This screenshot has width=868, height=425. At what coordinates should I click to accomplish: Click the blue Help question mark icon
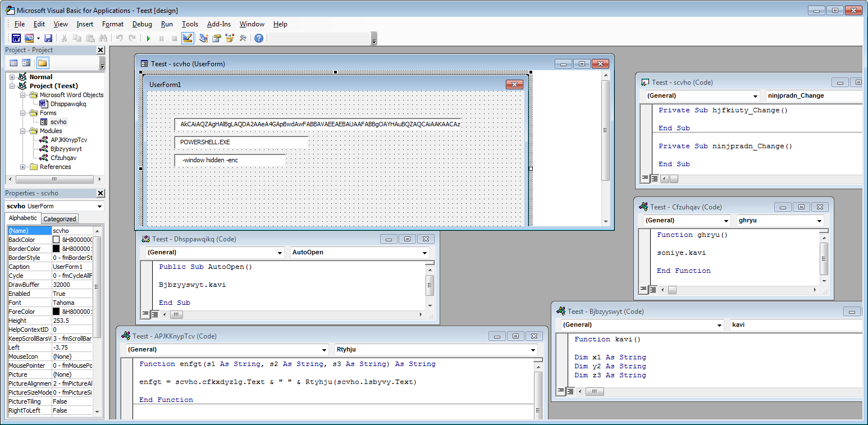pos(259,38)
